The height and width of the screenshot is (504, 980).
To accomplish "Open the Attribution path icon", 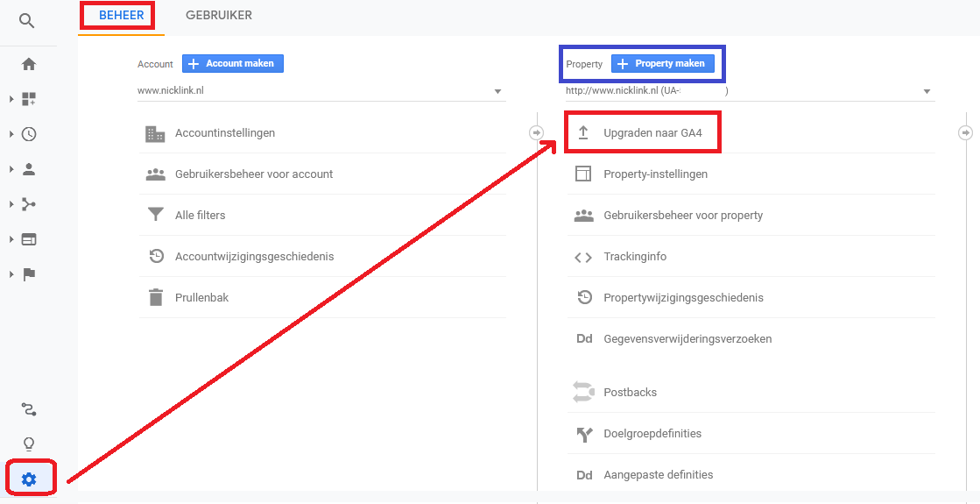I will point(29,409).
